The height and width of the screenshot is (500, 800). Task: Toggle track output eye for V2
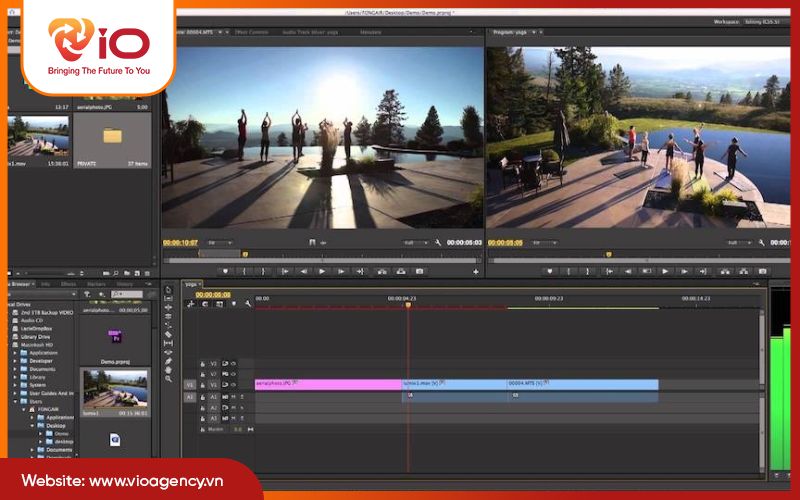233,374
